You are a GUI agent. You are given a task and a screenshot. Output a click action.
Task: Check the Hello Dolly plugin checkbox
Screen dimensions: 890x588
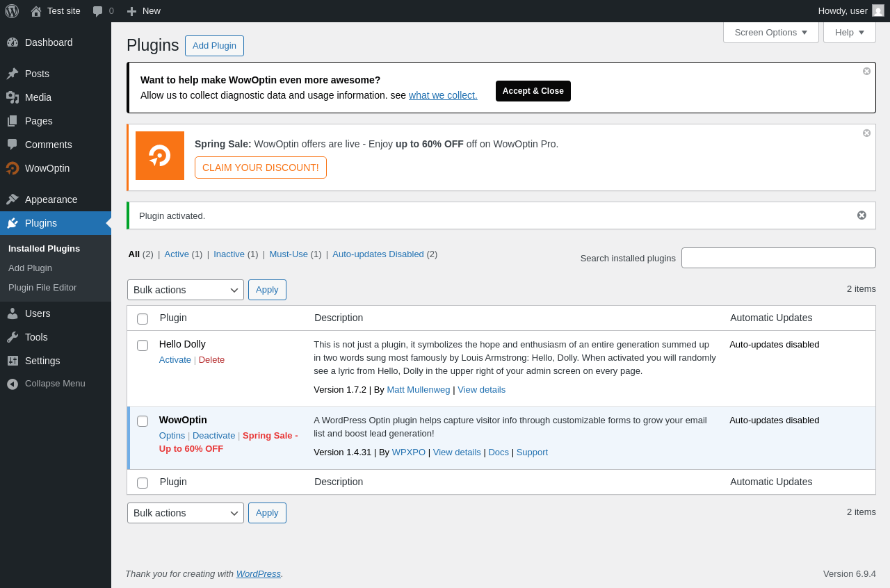click(x=143, y=345)
